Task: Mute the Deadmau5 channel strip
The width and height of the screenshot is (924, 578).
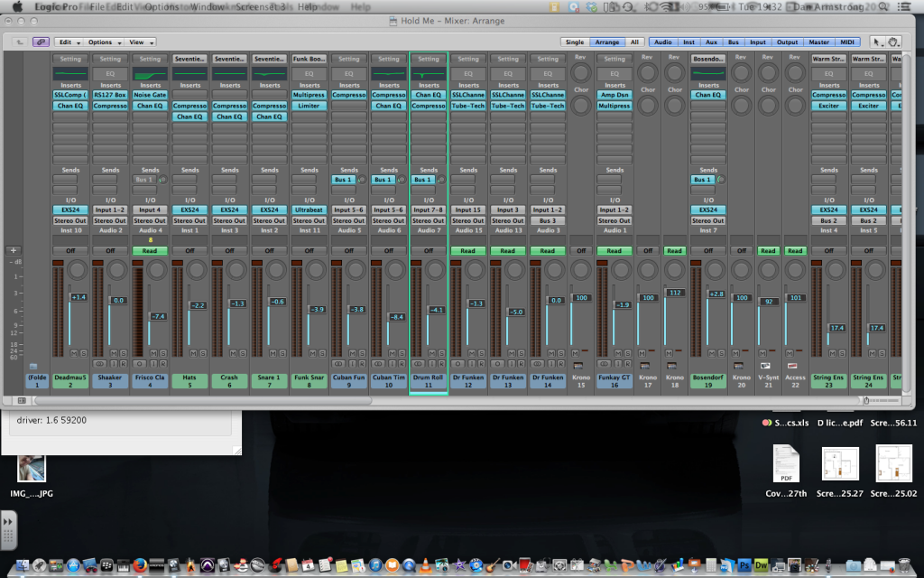Action: [x=74, y=353]
